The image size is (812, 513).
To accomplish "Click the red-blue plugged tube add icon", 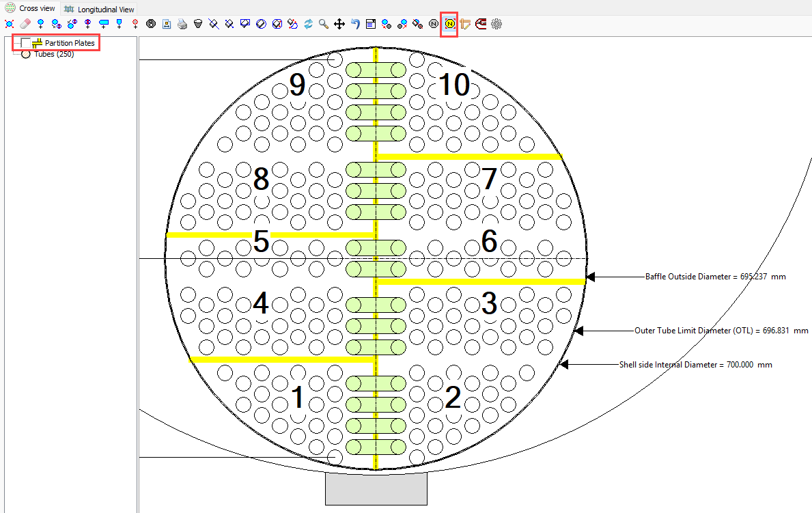I will 87,24.
